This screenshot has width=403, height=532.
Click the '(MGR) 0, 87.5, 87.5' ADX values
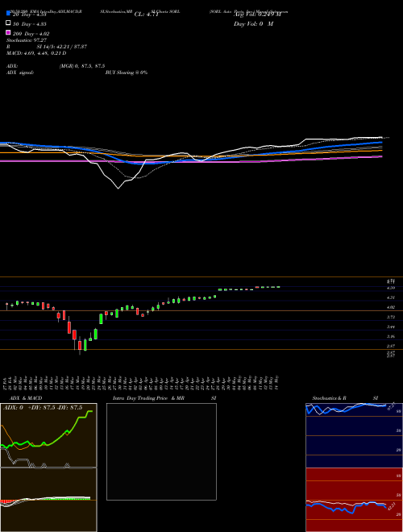click(x=82, y=66)
